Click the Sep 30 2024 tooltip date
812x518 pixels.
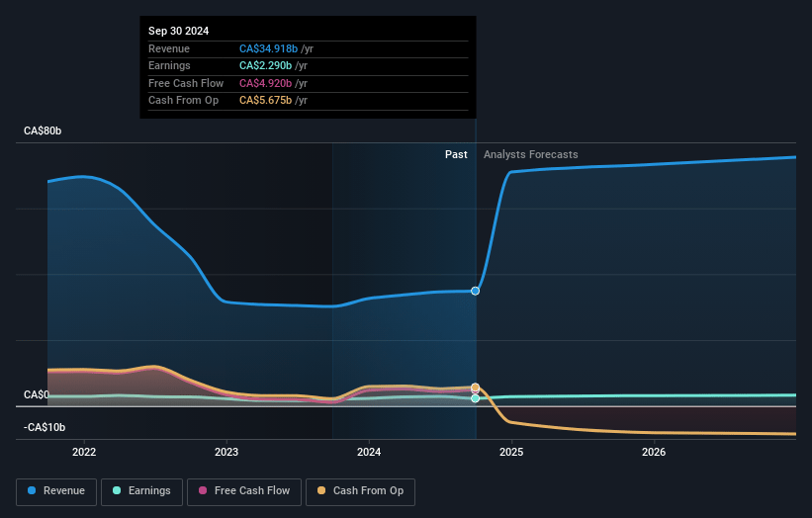point(179,31)
